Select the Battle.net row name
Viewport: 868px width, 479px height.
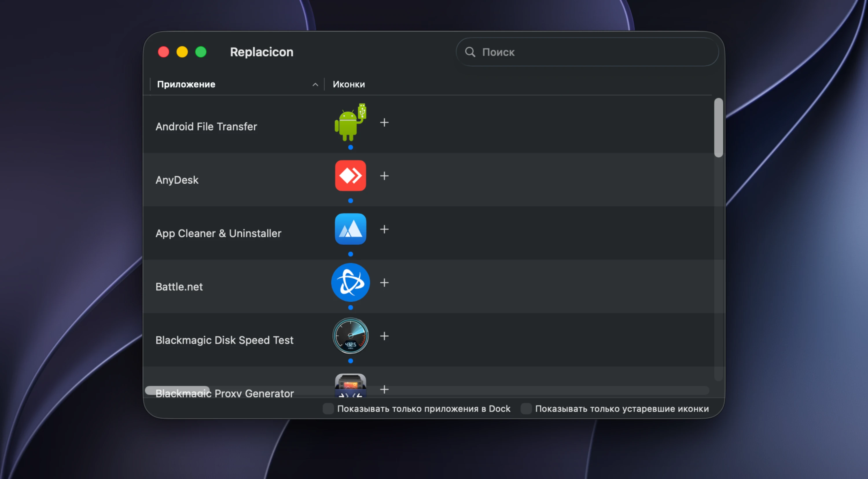pyautogui.click(x=179, y=287)
